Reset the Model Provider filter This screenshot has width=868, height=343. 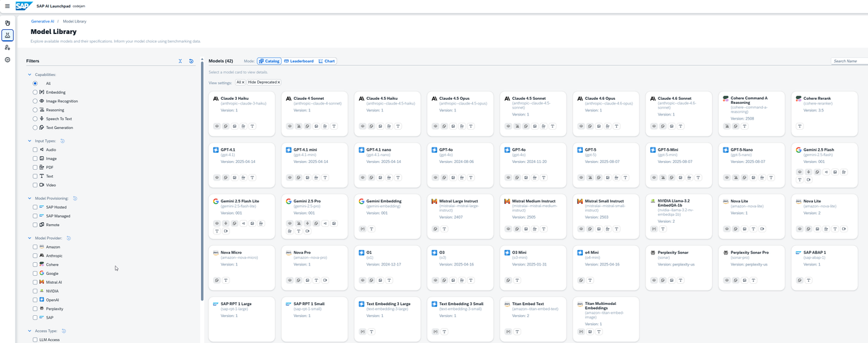pyautogui.click(x=69, y=238)
